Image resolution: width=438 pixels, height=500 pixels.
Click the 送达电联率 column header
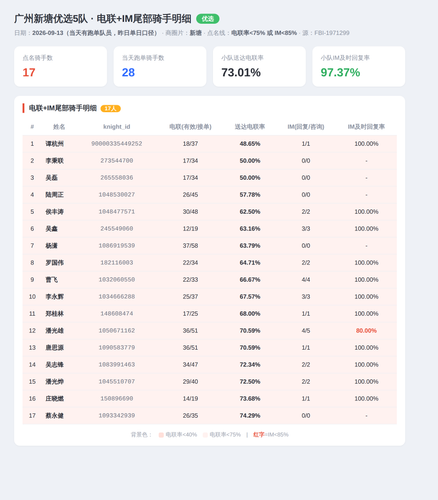[250, 127]
